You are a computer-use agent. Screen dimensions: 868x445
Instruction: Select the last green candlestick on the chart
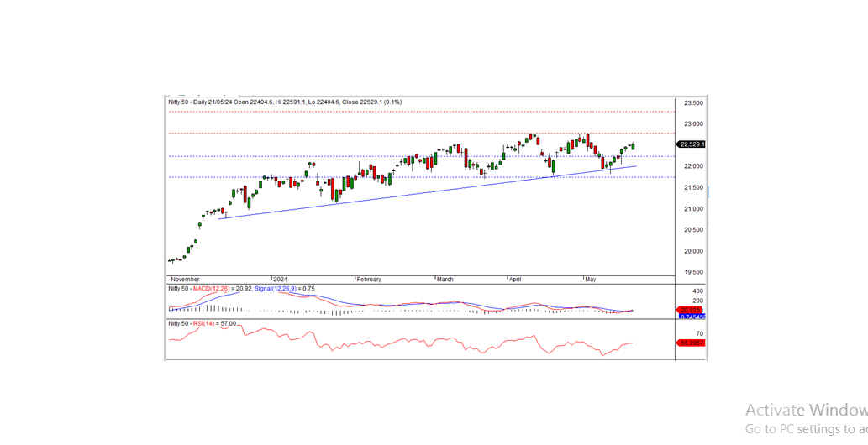633,147
